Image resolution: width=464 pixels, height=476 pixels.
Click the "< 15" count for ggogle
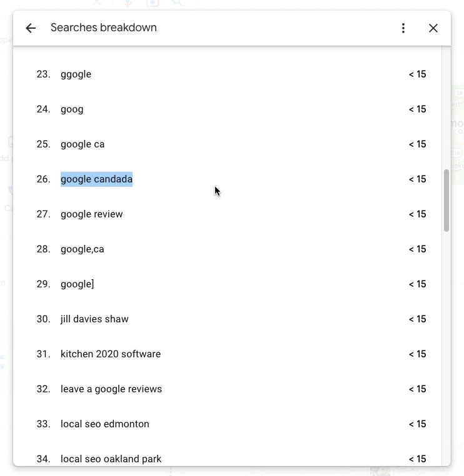pyautogui.click(x=417, y=74)
